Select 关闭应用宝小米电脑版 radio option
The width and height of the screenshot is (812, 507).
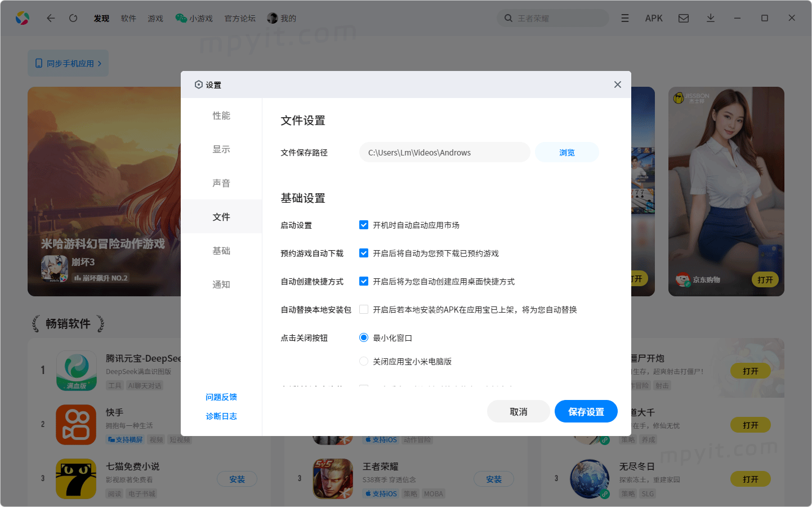364,361
